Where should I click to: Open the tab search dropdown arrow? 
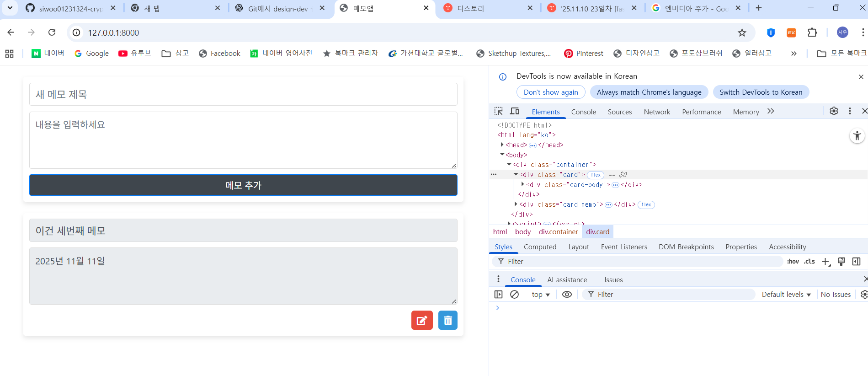(10, 8)
